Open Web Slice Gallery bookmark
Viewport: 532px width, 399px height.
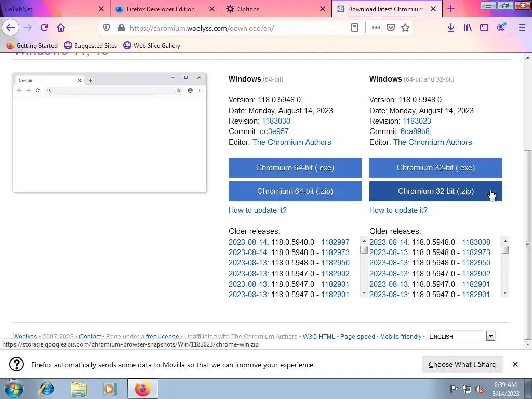click(x=152, y=46)
